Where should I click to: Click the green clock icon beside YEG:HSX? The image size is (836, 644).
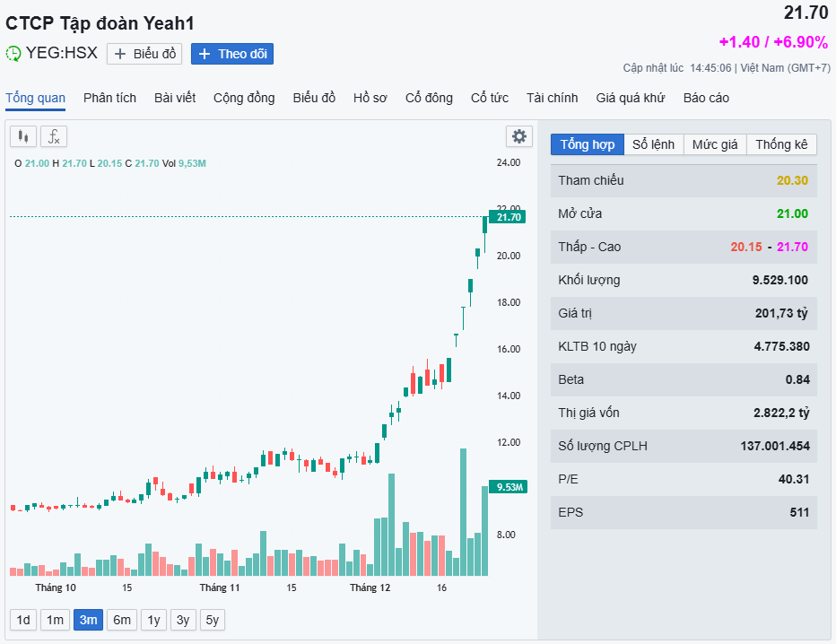pyautogui.click(x=13, y=53)
